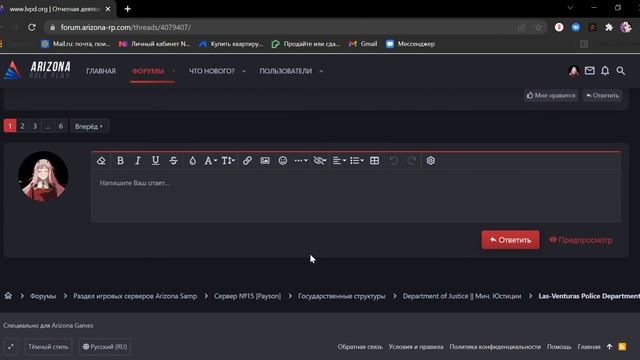640x360 pixels.
Task: Open the Обратная связь footer link
Action: (360, 347)
